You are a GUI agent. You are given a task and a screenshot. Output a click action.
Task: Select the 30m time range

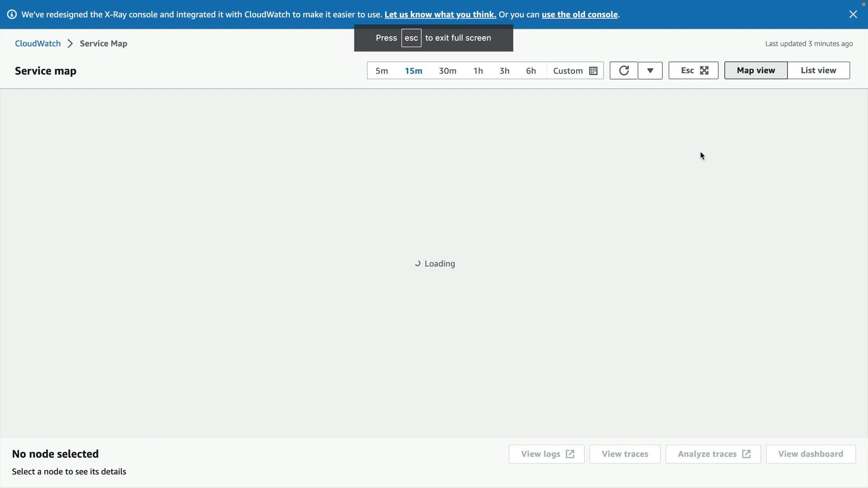pos(447,71)
